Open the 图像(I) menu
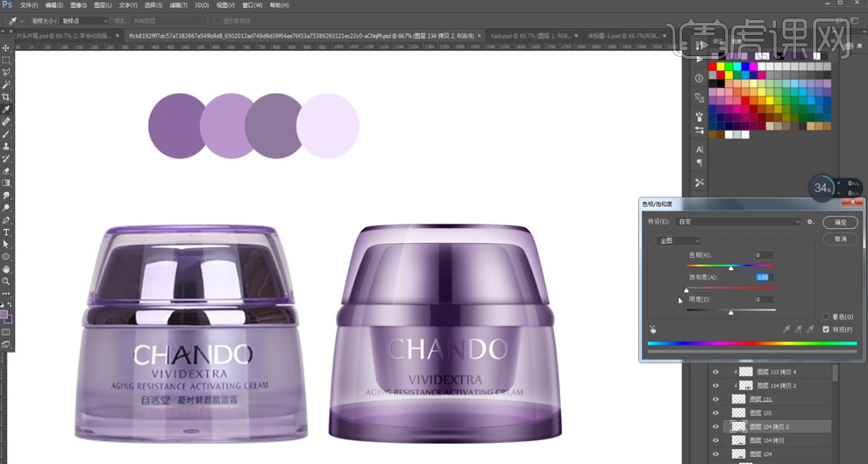This screenshot has width=868, height=464. click(79, 5)
